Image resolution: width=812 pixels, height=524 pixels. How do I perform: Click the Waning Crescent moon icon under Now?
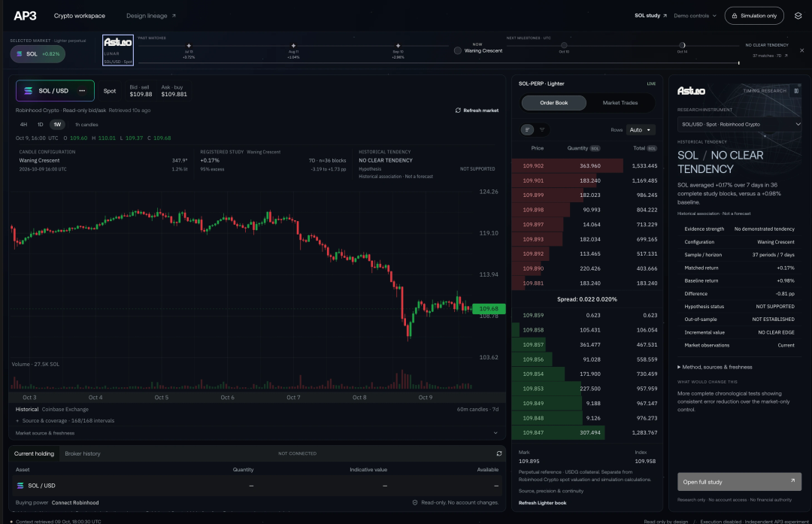pyautogui.click(x=457, y=50)
